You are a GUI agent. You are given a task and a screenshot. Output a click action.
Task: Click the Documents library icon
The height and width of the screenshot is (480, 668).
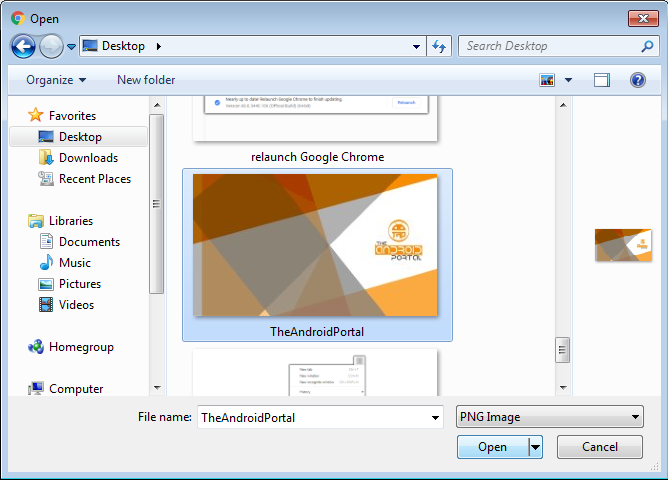point(46,241)
